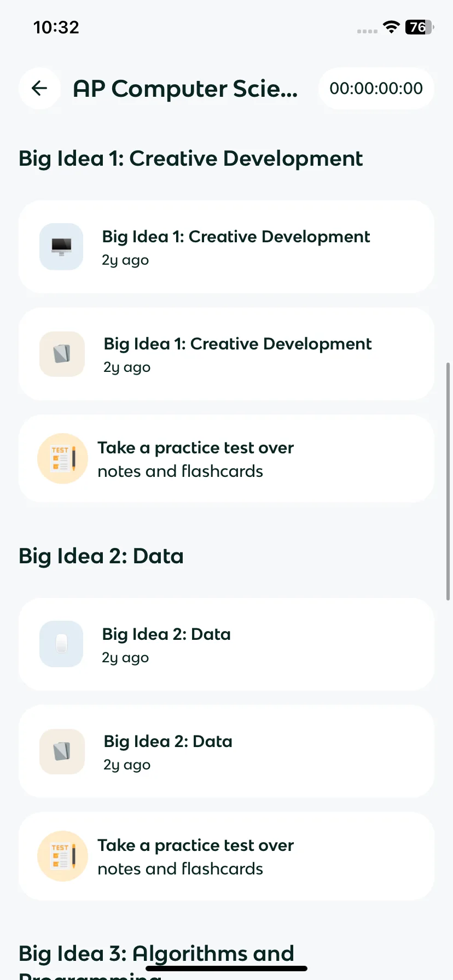Open Big Idea 2: Data flashcards

click(226, 751)
